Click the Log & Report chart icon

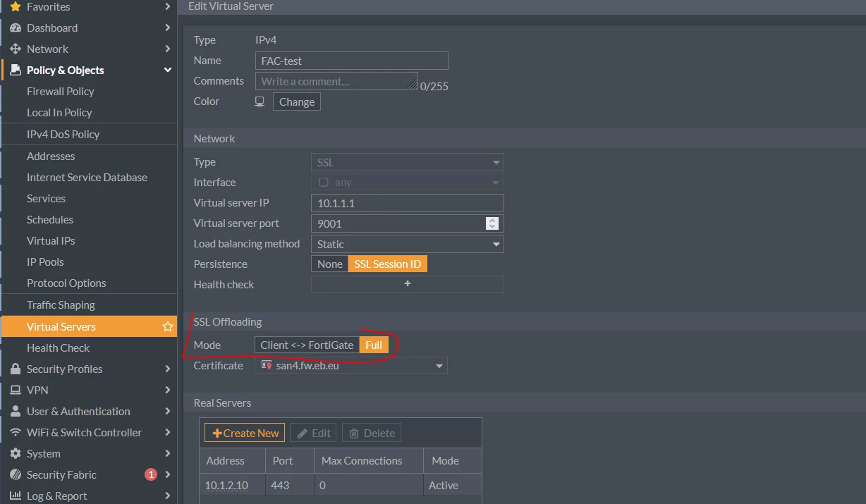16,496
